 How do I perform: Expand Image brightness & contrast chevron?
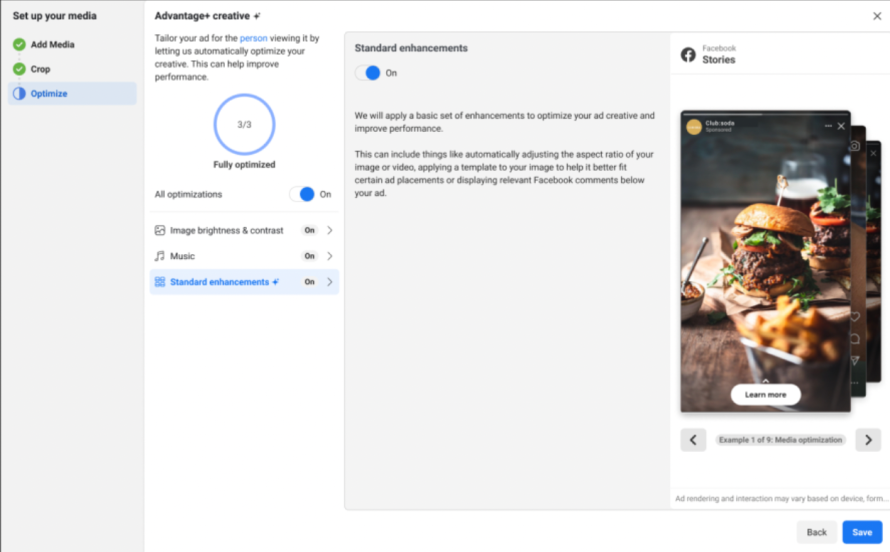coord(330,230)
